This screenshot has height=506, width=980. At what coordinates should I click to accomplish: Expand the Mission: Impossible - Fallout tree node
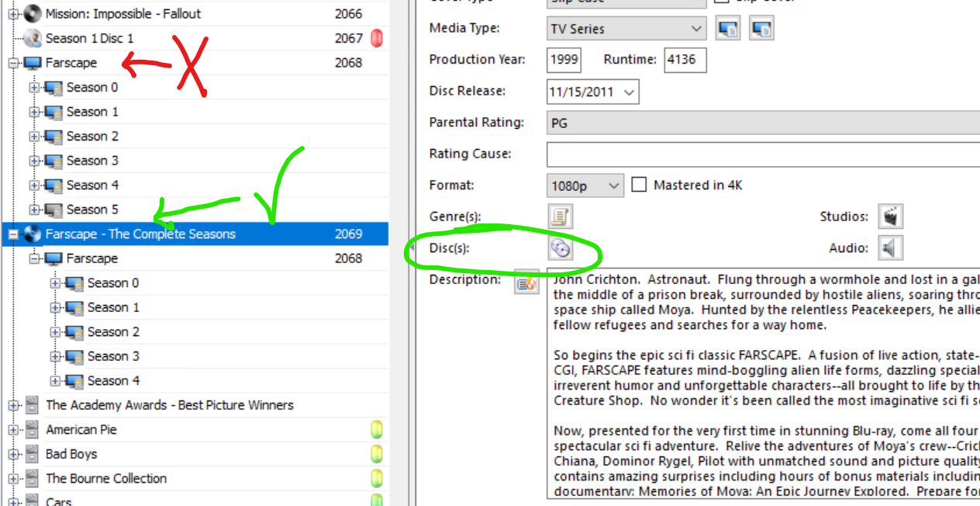coord(13,14)
